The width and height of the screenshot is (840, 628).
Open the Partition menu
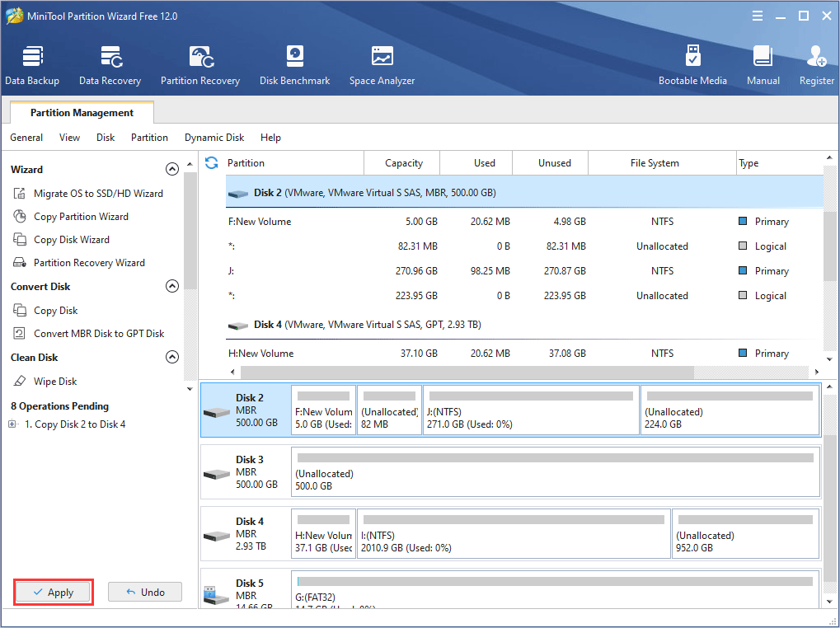149,138
